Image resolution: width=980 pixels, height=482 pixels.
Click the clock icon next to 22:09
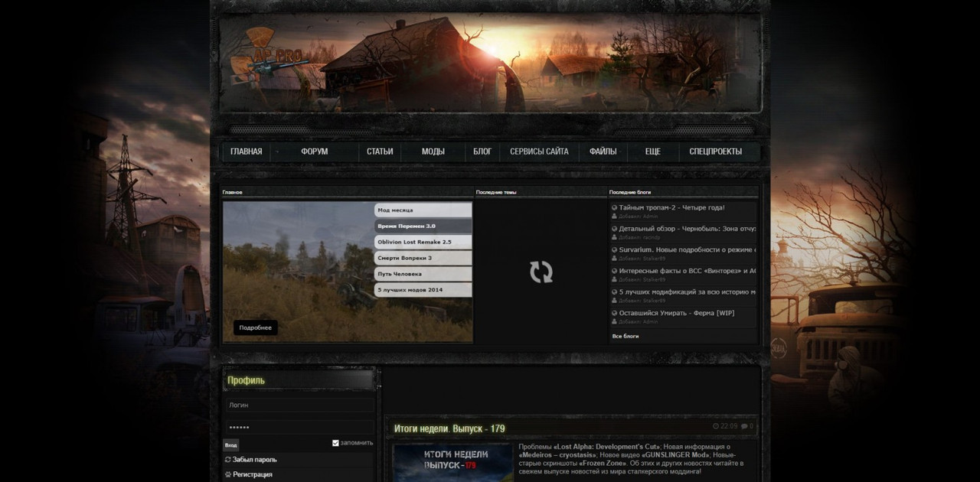click(715, 426)
